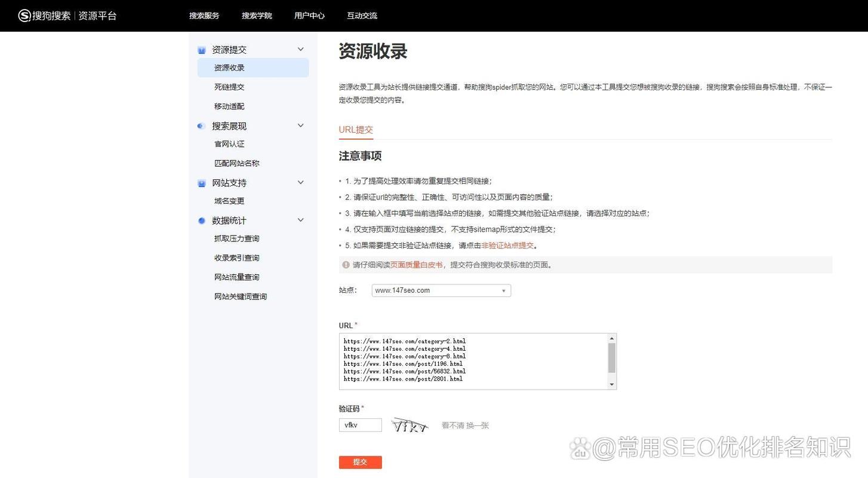The image size is (868, 478).
Task: Click the URL textarea scroll up arrow
Action: pos(611,338)
